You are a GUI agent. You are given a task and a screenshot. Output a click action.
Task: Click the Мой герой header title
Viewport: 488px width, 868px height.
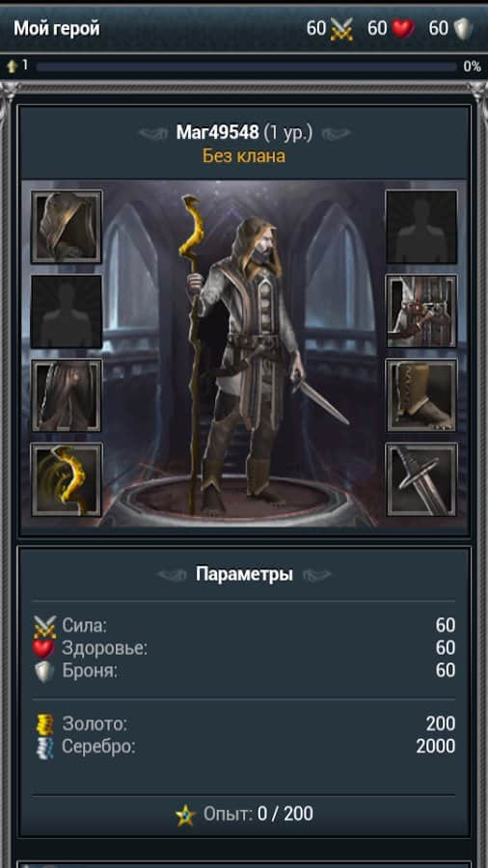click(57, 28)
